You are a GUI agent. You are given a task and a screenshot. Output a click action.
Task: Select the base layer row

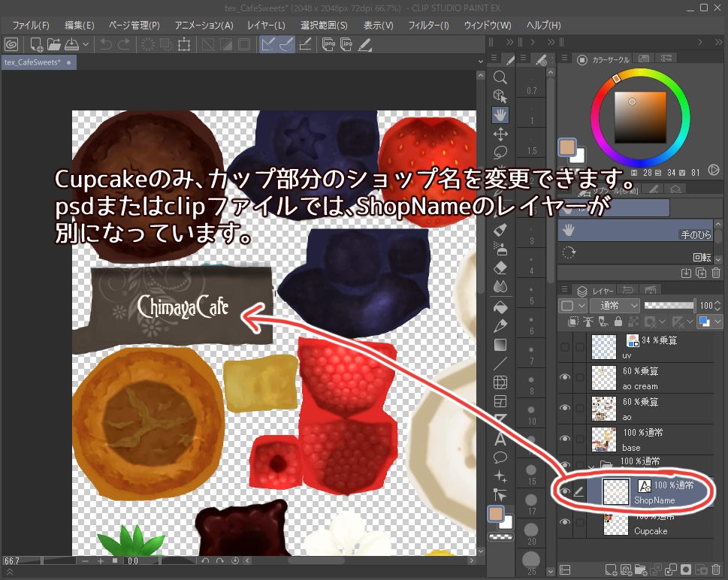pos(650,440)
